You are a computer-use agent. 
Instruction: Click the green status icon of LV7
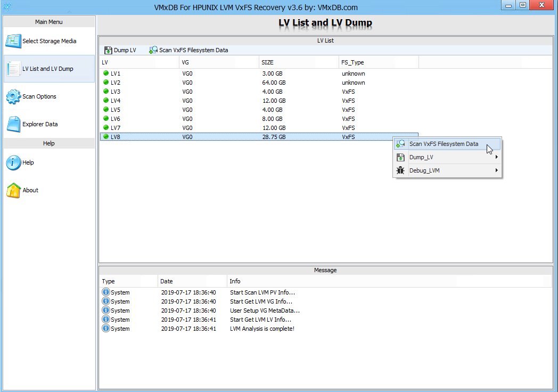(106, 127)
